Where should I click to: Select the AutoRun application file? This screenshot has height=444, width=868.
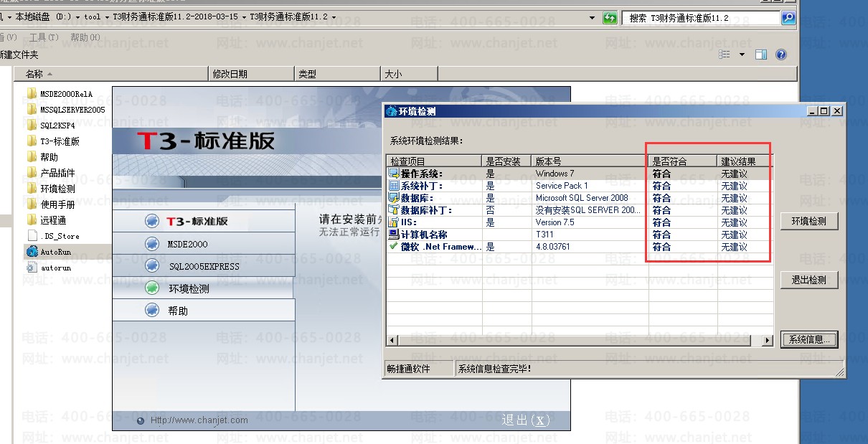49,252
